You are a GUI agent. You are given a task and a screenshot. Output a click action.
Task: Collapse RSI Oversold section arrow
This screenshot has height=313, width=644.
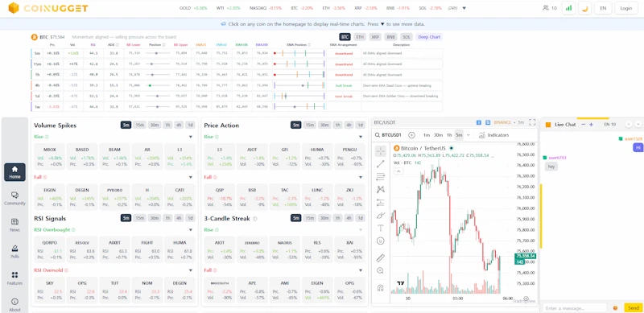(191, 270)
